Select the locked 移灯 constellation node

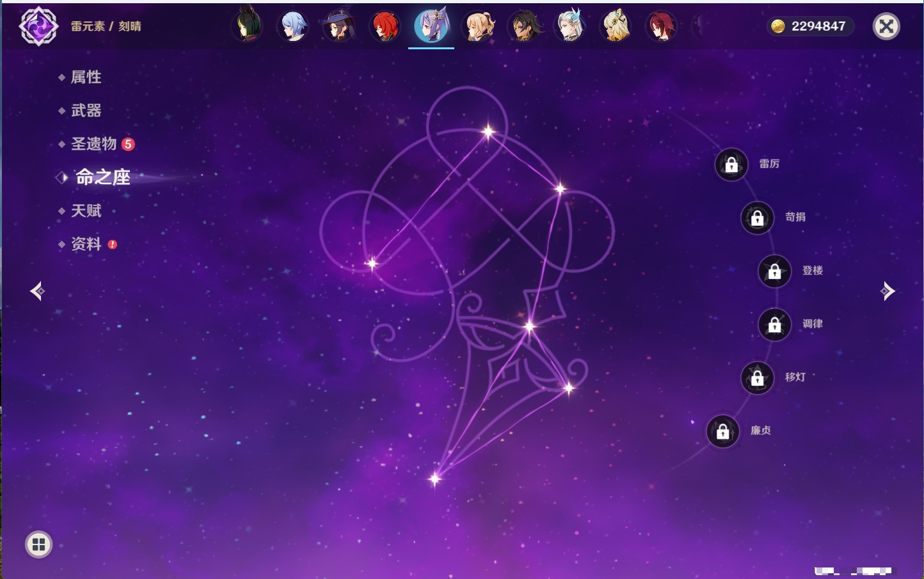pyautogui.click(x=758, y=378)
